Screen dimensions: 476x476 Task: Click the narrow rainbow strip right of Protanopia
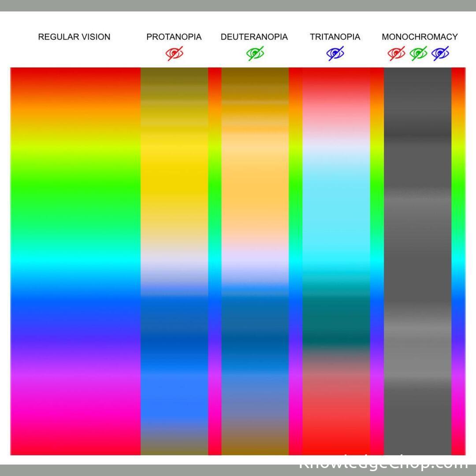[x=215, y=261]
